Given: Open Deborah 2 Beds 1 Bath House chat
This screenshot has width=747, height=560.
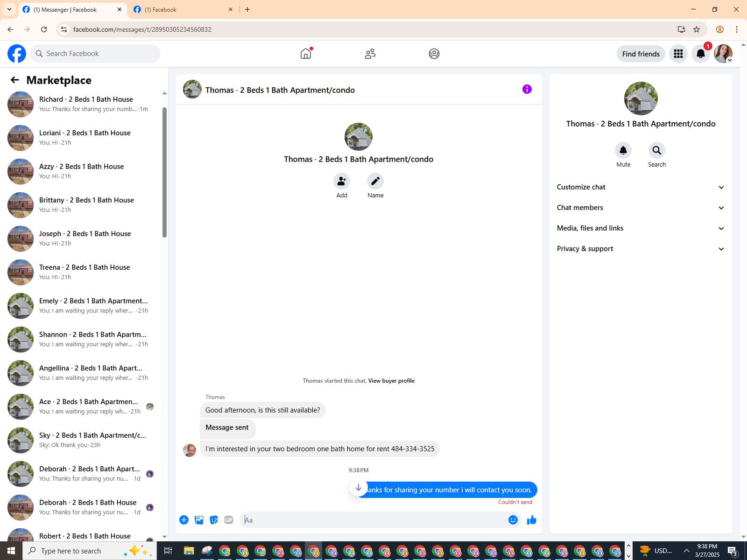Looking at the screenshot, I should 81,507.
